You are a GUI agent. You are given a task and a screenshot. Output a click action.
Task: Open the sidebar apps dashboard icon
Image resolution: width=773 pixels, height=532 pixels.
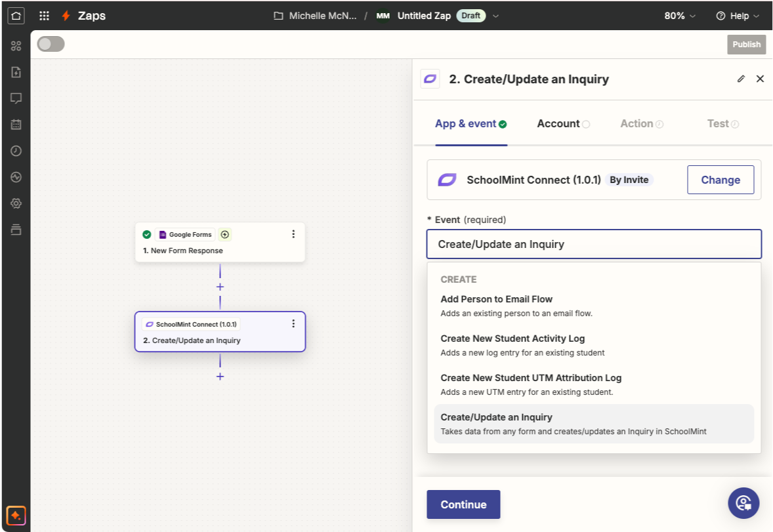point(16,46)
